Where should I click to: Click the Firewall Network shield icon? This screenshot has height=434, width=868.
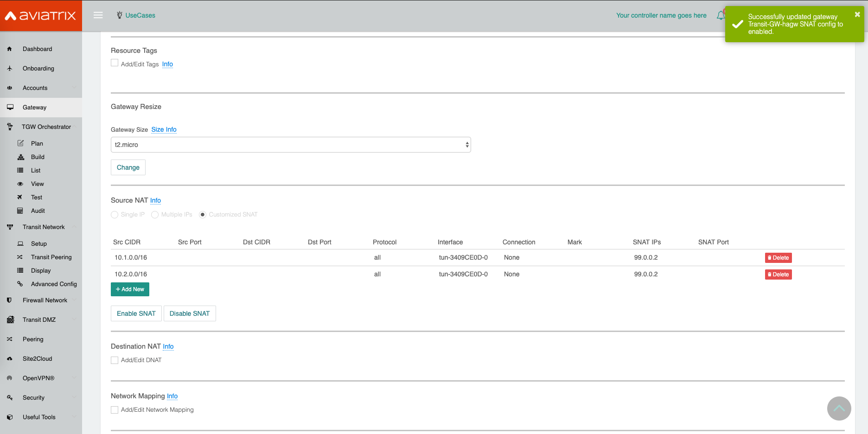(9, 300)
